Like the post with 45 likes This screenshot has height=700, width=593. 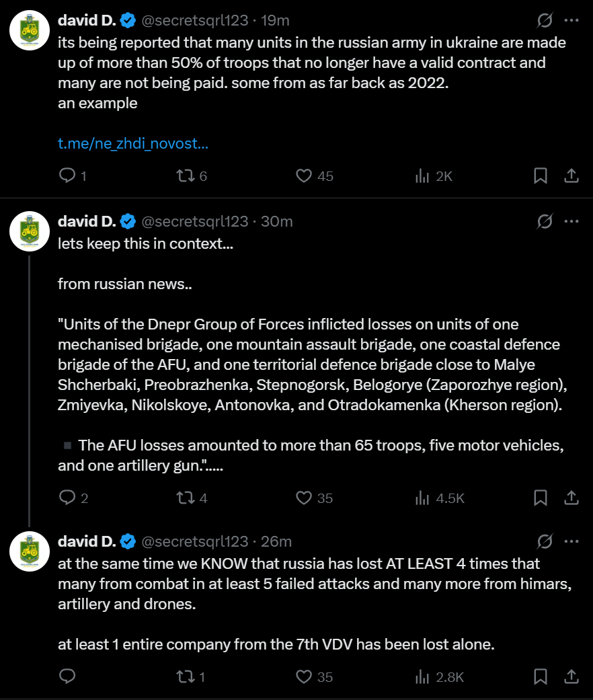[304, 176]
